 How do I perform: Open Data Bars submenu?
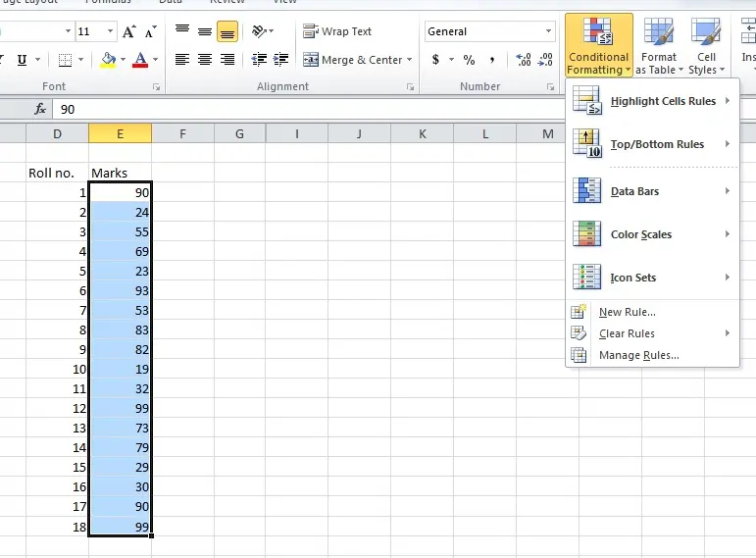tap(652, 191)
